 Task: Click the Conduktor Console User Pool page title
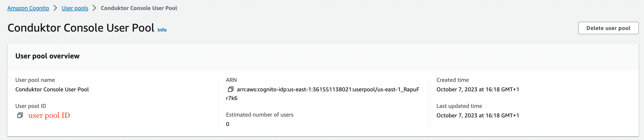[x=81, y=28]
